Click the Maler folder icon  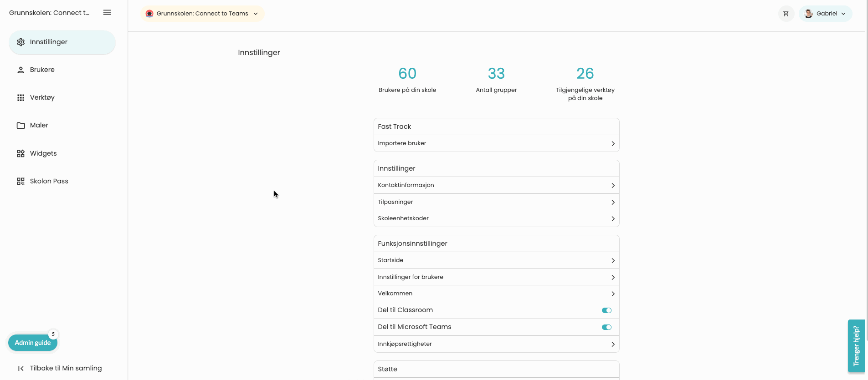tap(21, 126)
